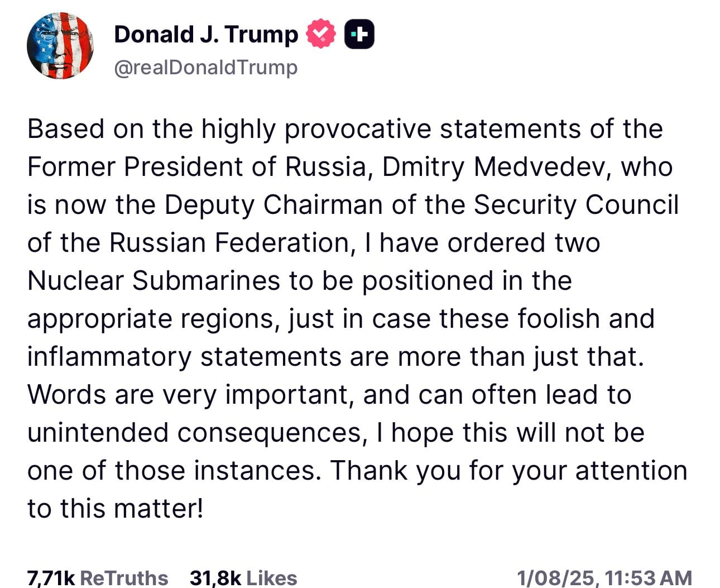
Task: Click the Likes label text
Action: click(271, 579)
